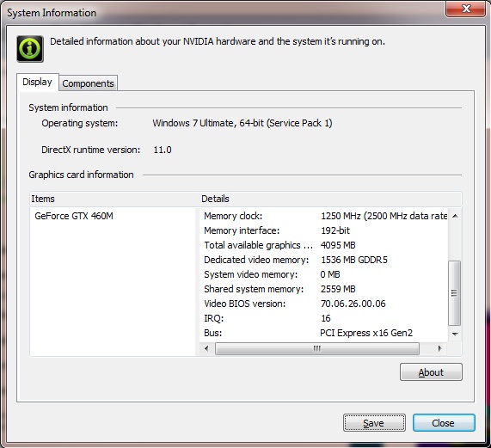Image resolution: width=491 pixels, height=448 pixels.
Task: Select the Memory clock detail row
Action: [x=323, y=216]
